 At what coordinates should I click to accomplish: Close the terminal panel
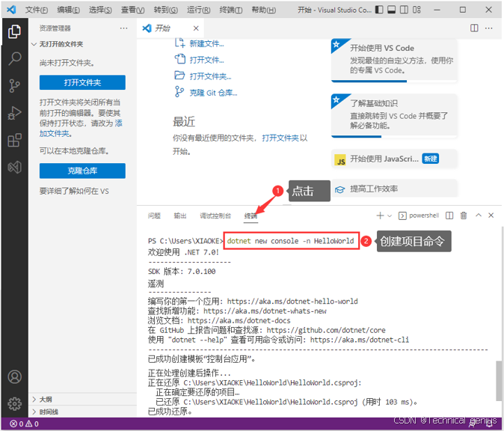pos(491,215)
